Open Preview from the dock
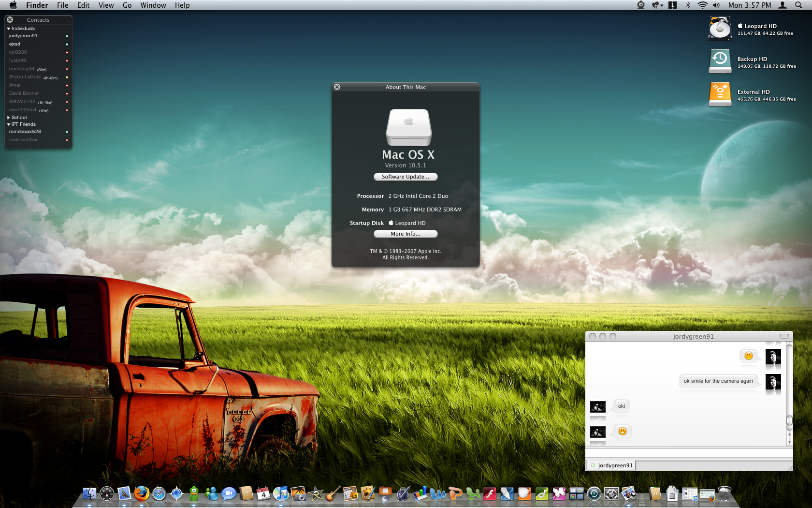 point(629,493)
